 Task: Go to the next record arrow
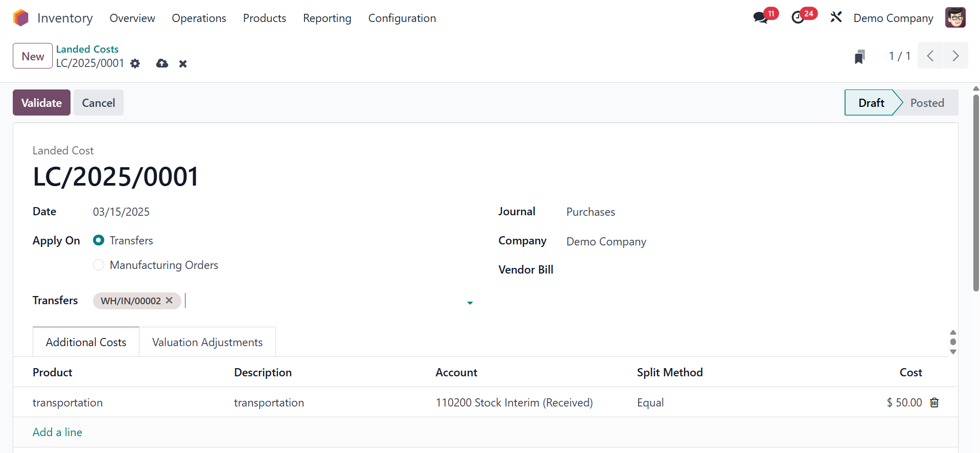(x=955, y=56)
